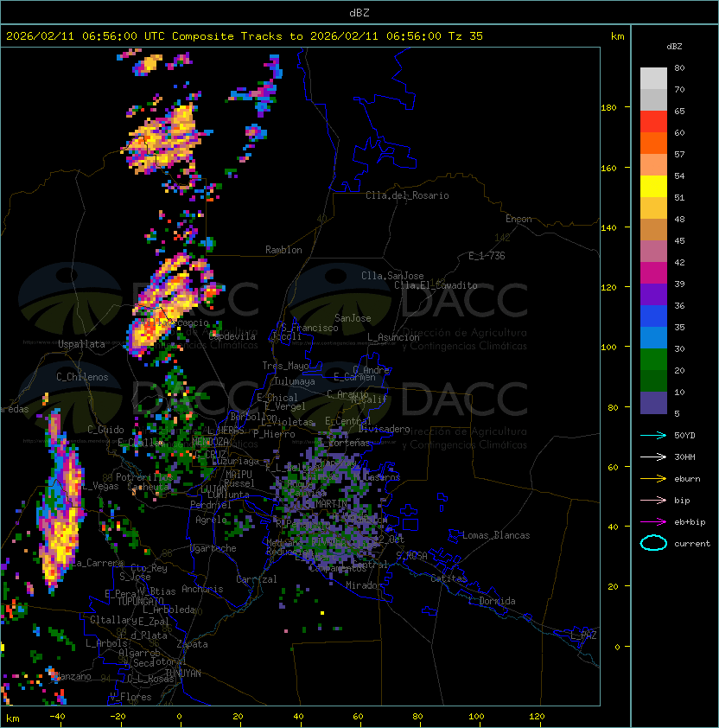Click the 'Clla.del_Rosario' place label

(407, 195)
